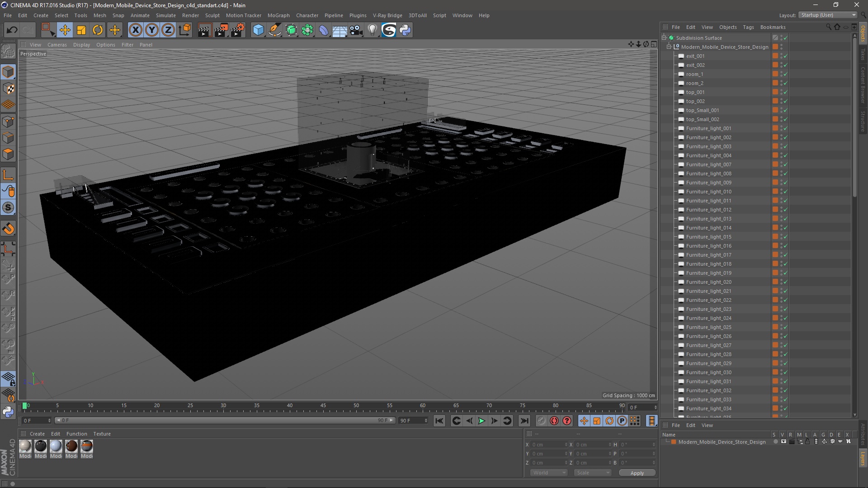The height and width of the screenshot is (488, 868).
Task: Click the Layers vertical side tab
Action: (863, 458)
